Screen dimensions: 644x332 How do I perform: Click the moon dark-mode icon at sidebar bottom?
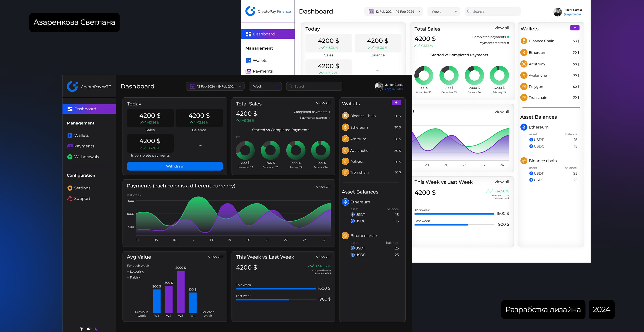click(97, 329)
